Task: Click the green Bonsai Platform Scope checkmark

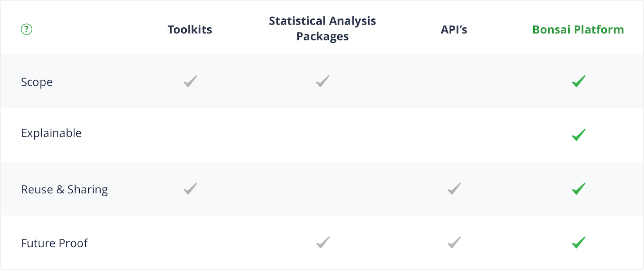Action: [578, 81]
